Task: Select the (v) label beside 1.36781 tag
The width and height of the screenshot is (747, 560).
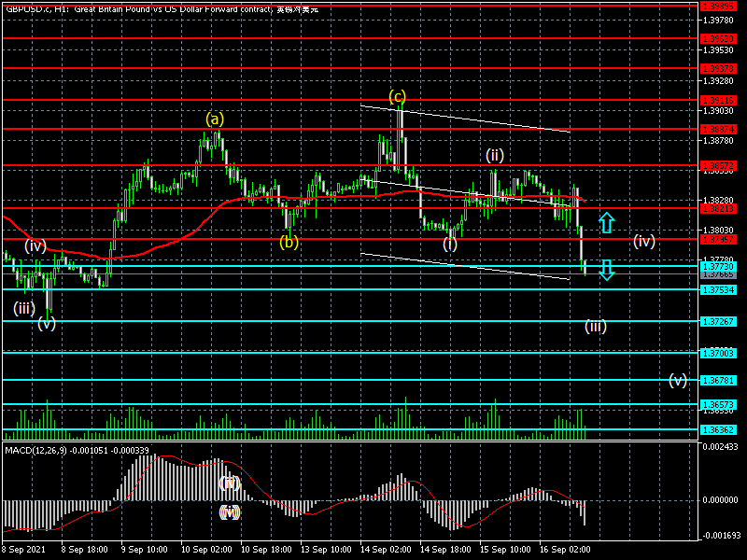Action: coord(678,380)
